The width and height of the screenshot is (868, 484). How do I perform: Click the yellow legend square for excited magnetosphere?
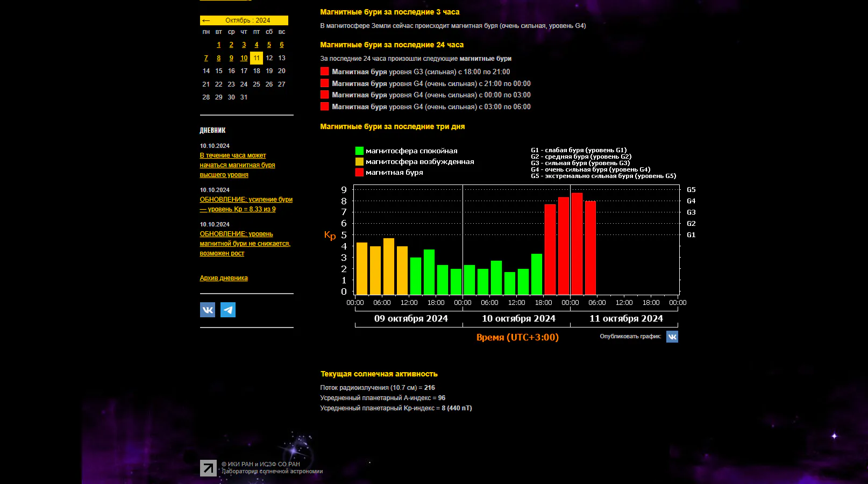click(359, 161)
